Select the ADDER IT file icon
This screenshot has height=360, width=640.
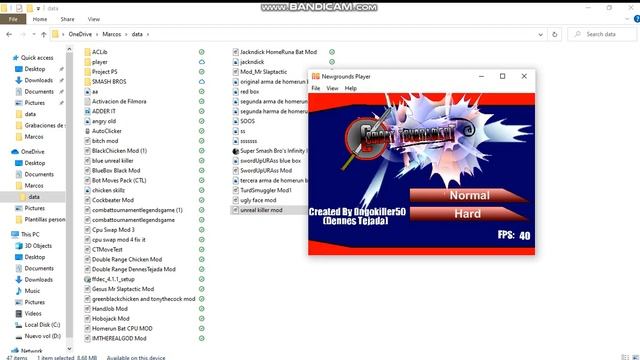coord(87,111)
